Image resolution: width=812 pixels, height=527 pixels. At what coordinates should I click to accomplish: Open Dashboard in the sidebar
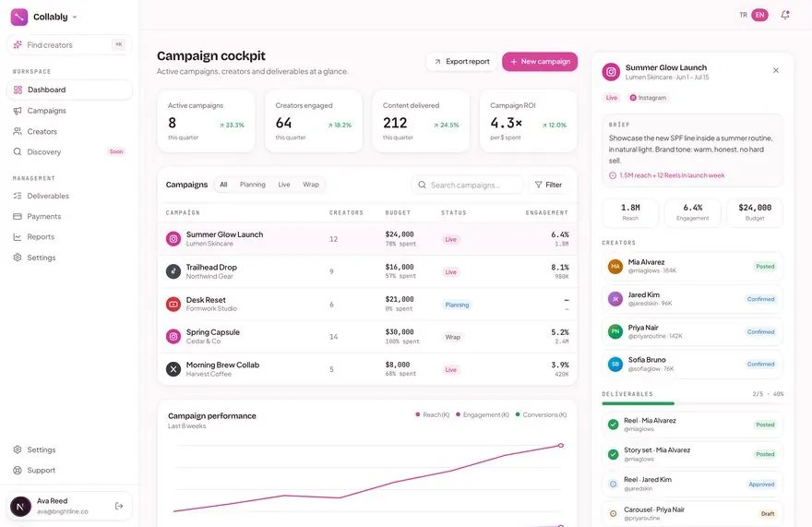[69, 90]
